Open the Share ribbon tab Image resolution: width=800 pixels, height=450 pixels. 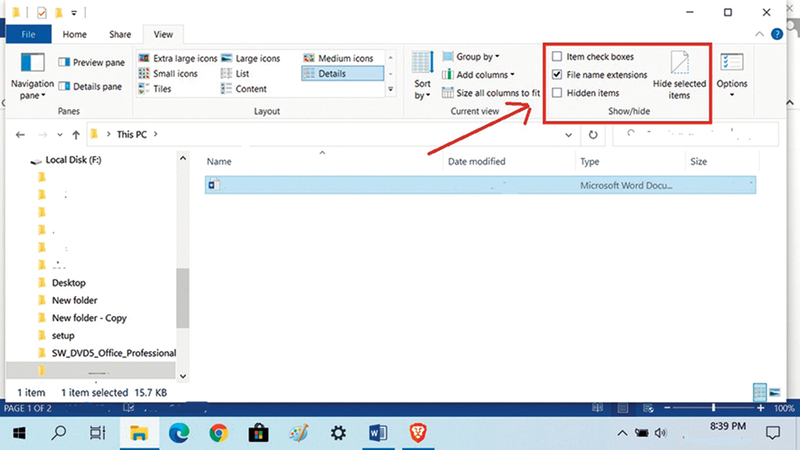click(119, 33)
